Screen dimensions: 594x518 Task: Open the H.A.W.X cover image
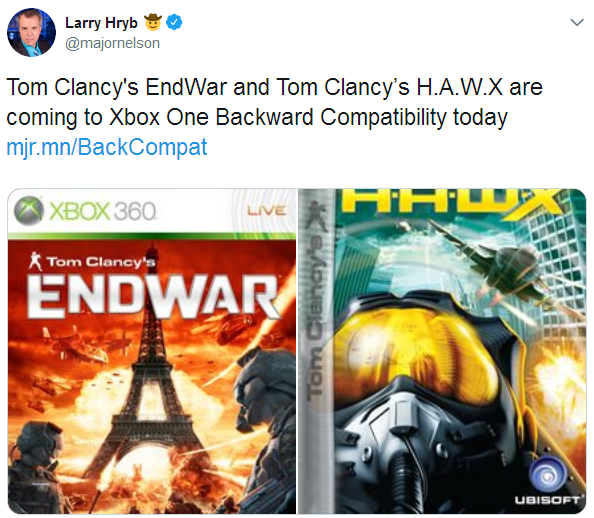442,351
